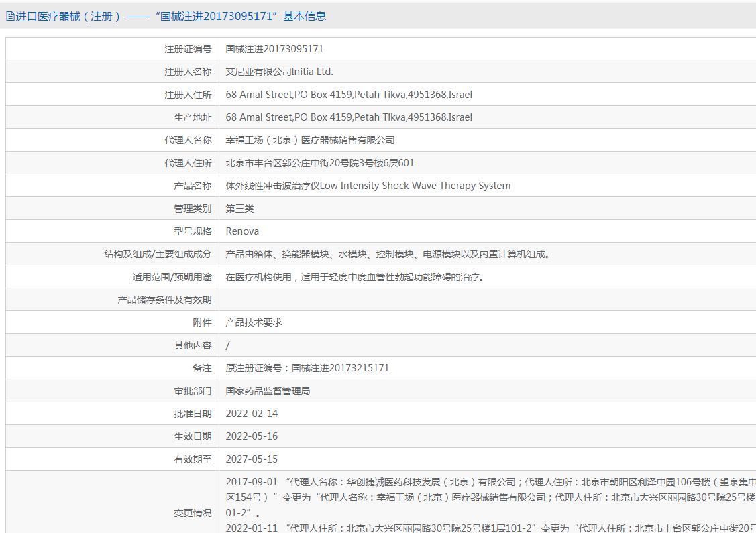Viewport: 756px width, 533px height.
Task: Click the 产品名称 label
Action: [x=193, y=186]
